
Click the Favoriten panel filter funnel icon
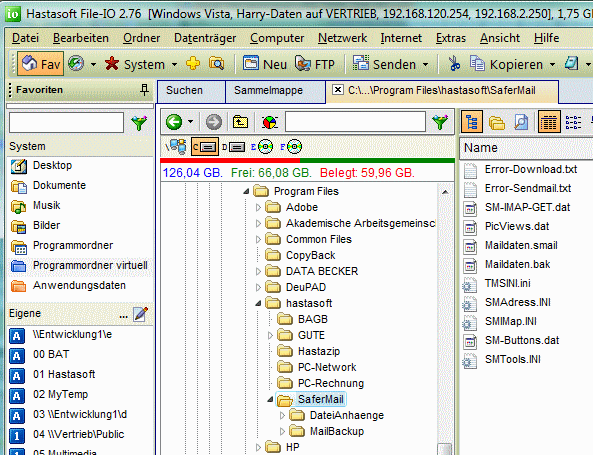coord(139,123)
